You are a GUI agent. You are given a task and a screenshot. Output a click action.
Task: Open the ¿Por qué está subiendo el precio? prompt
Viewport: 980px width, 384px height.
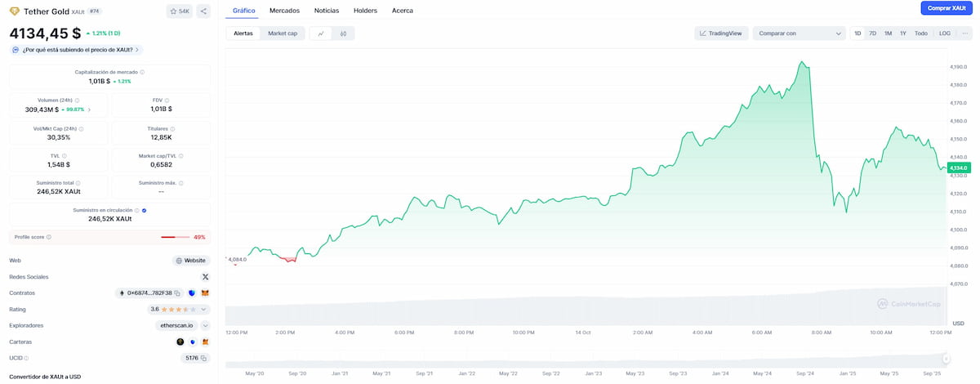coord(77,50)
